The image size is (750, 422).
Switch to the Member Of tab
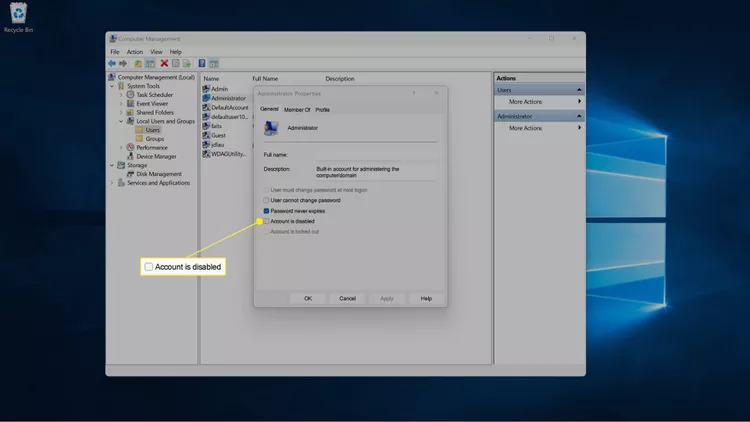click(x=297, y=109)
